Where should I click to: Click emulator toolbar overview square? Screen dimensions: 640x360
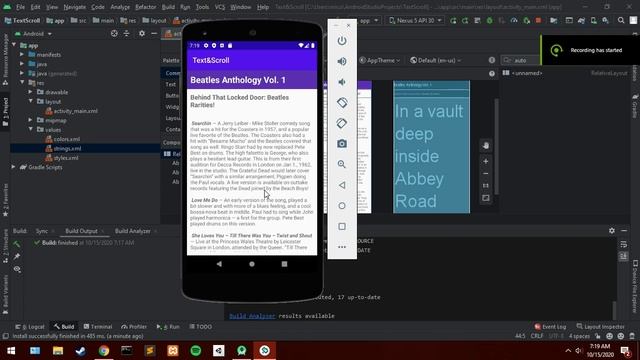point(342,226)
